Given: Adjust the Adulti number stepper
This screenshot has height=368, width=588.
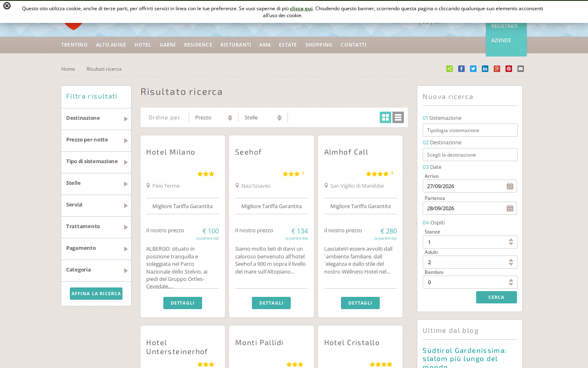Looking at the screenshot, I should click(511, 262).
